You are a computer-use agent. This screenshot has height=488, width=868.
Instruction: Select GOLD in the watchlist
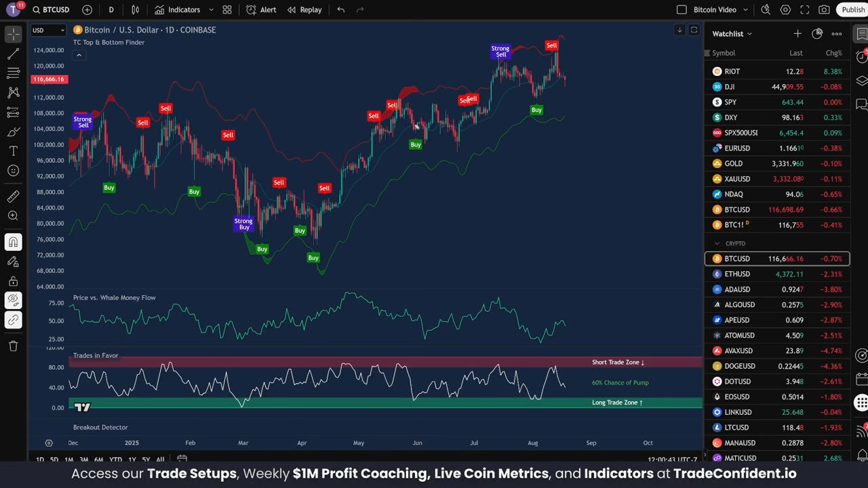[777, 163]
